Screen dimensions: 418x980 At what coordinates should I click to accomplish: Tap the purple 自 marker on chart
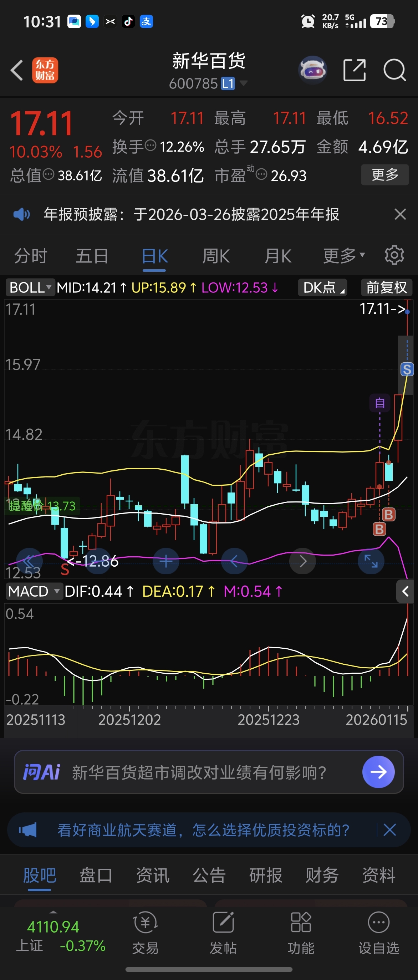pos(379,403)
